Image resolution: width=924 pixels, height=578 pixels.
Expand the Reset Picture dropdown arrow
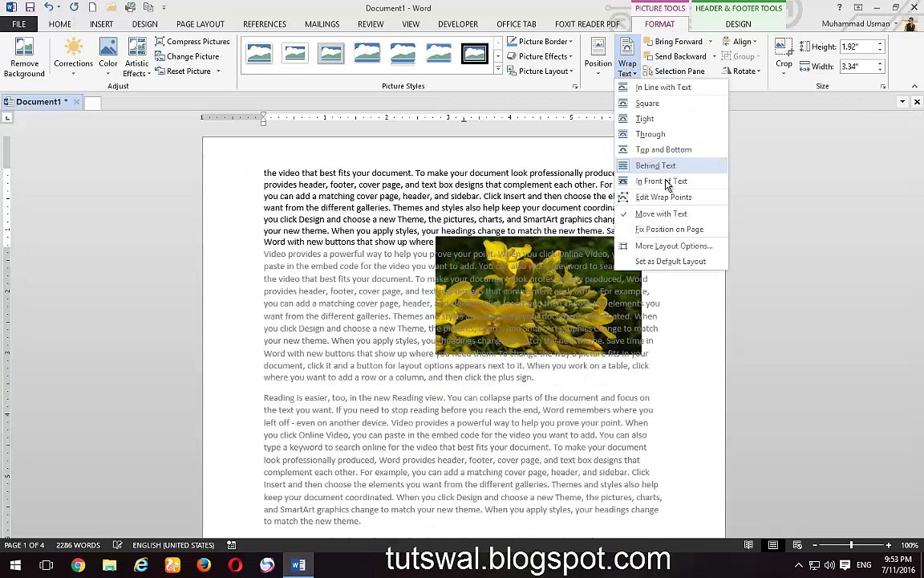point(218,71)
